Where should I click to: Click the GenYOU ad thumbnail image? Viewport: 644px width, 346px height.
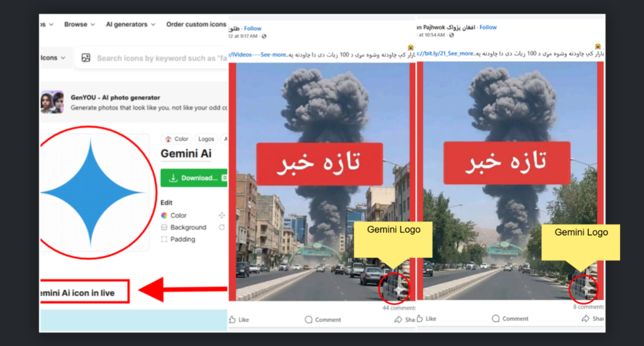(x=52, y=102)
